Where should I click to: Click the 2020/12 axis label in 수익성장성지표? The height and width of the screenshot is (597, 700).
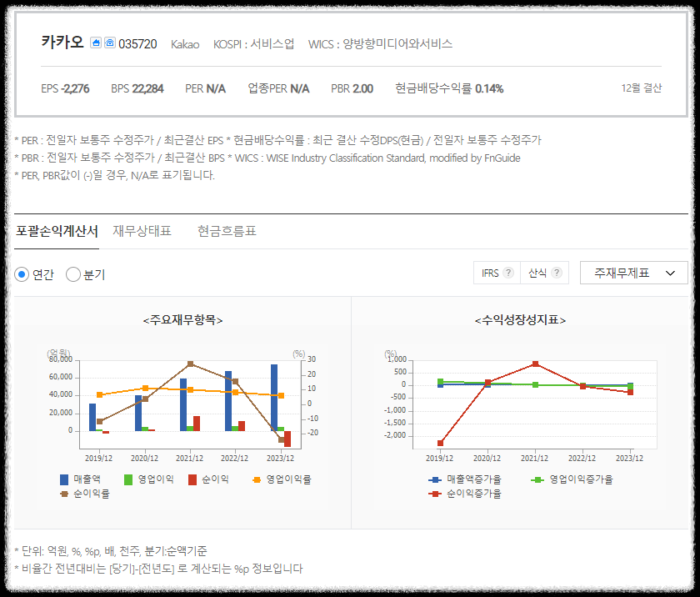(487, 458)
